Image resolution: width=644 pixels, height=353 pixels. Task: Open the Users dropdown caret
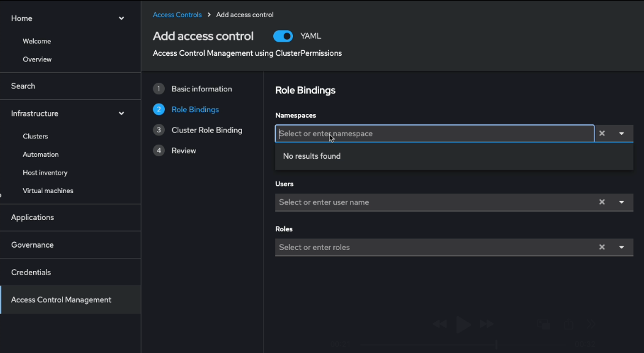click(621, 202)
